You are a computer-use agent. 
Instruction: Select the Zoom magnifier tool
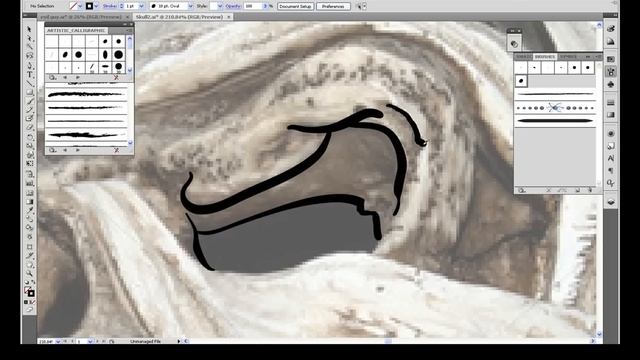(x=29, y=273)
